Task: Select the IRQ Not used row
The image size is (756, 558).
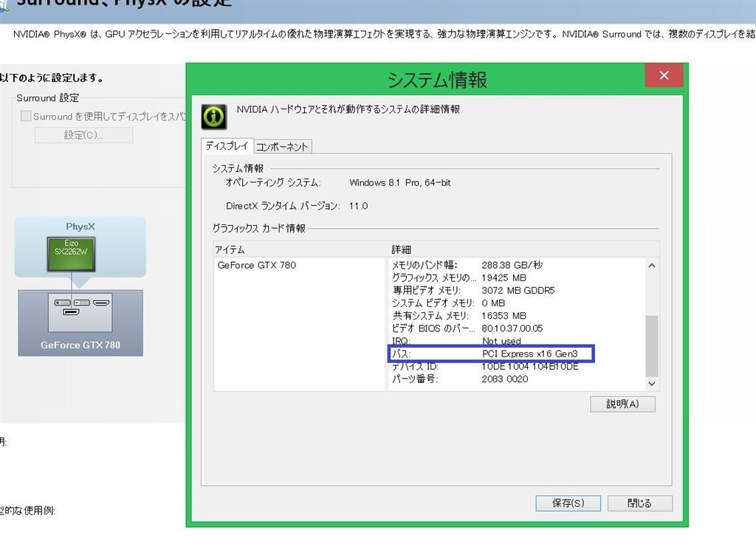Action: pyautogui.click(x=516, y=341)
